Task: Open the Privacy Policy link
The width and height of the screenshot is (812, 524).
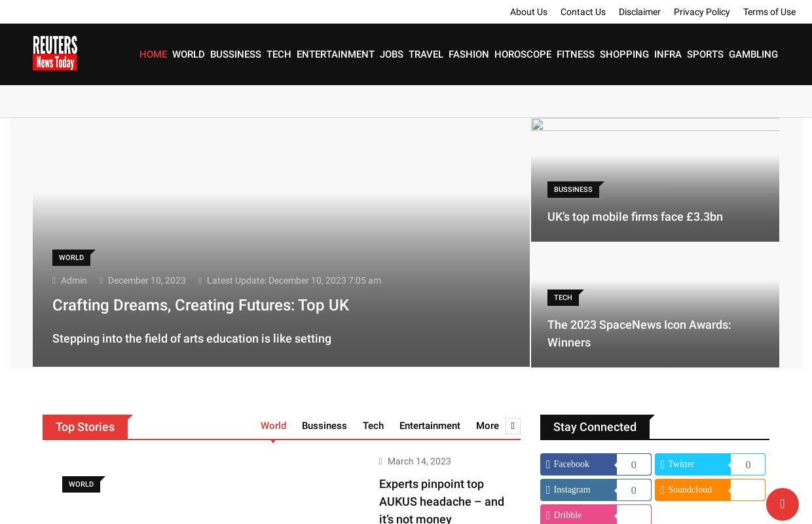Action: pos(701,12)
